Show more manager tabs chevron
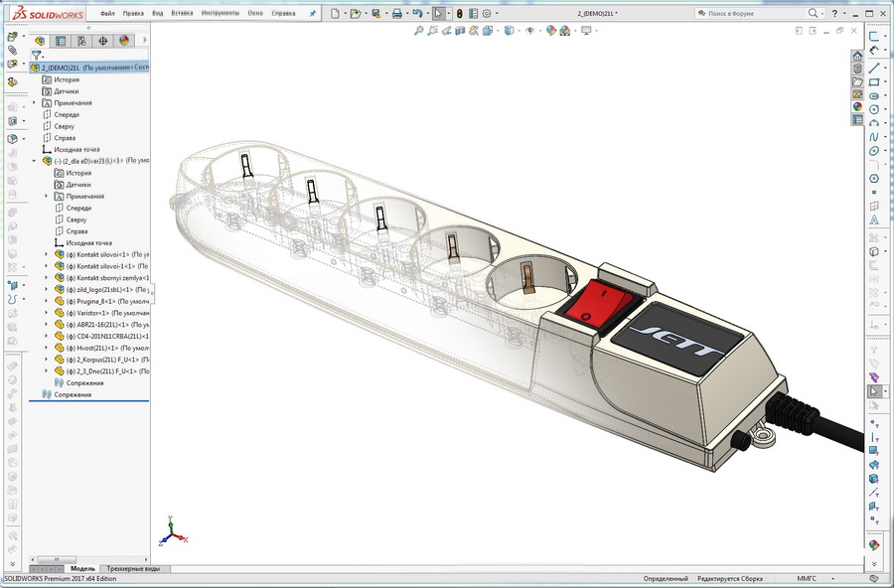This screenshot has height=588, width=894. tap(144, 40)
